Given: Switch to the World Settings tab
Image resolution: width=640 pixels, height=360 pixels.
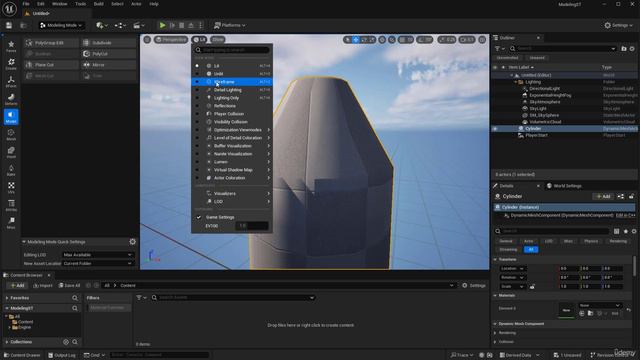Looking at the screenshot, I should (x=564, y=186).
